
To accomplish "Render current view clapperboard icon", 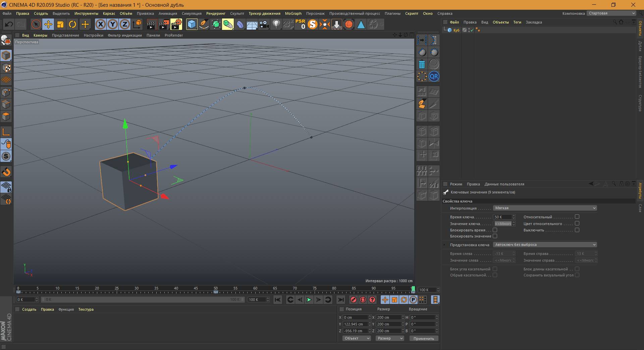I will tap(152, 24).
